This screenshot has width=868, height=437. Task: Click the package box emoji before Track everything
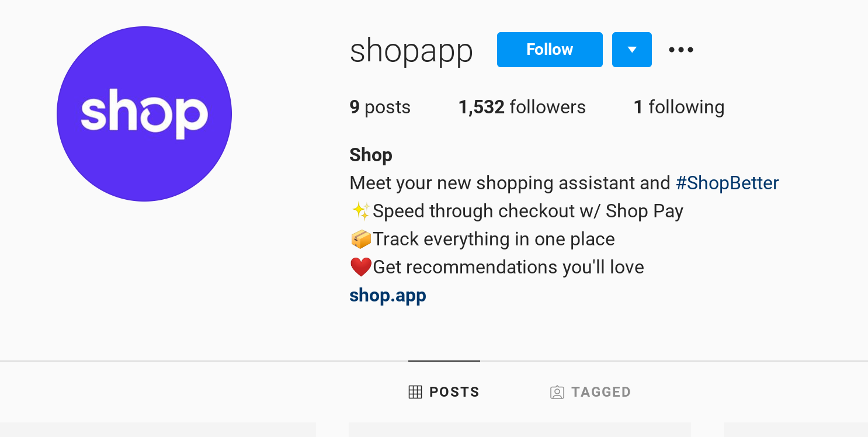click(x=361, y=239)
